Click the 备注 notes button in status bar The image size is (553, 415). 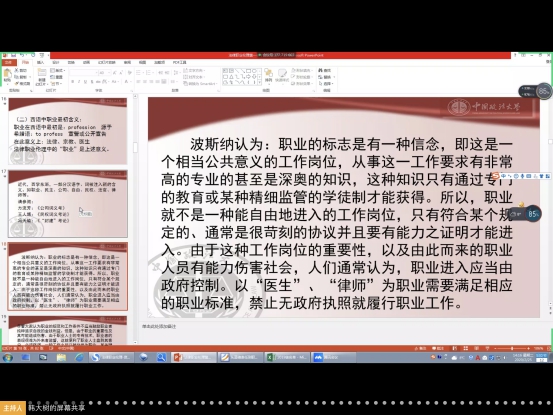click(420, 348)
